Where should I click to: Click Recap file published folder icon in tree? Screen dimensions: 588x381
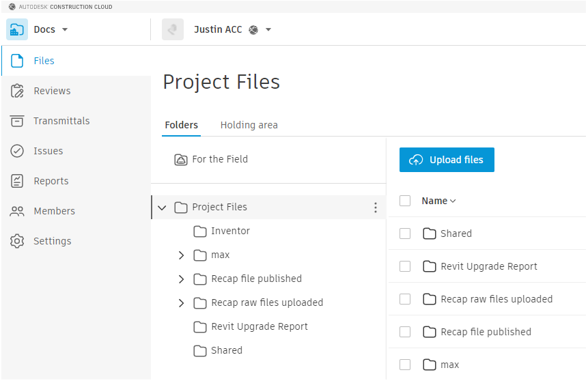(x=200, y=279)
